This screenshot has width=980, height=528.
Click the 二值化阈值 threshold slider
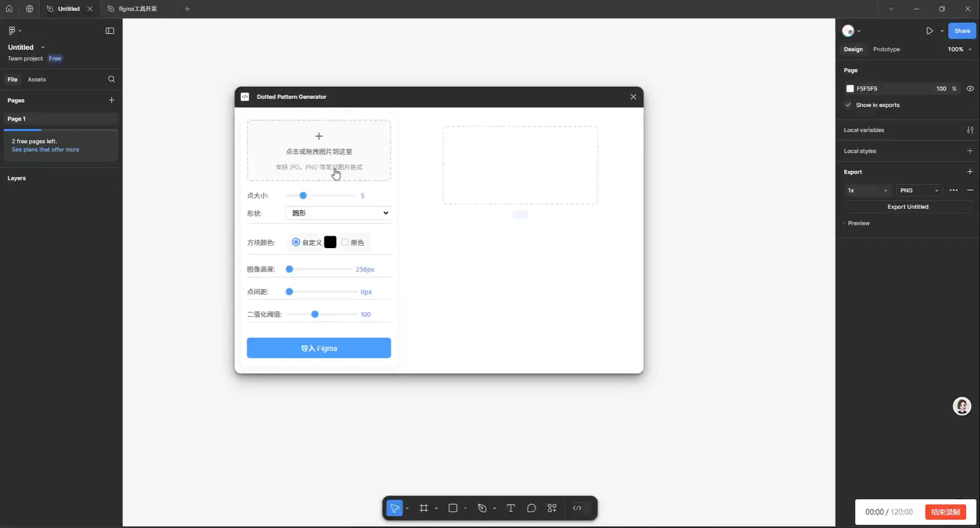click(x=322, y=314)
